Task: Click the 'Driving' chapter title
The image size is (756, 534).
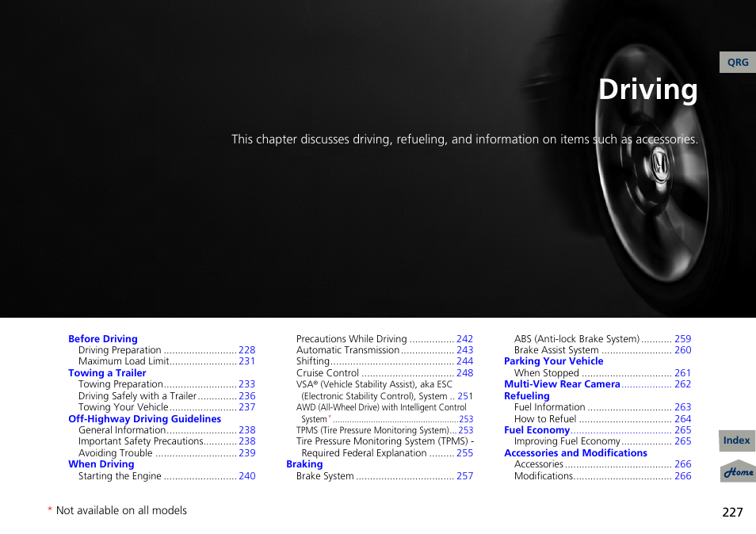Action: tap(647, 90)
